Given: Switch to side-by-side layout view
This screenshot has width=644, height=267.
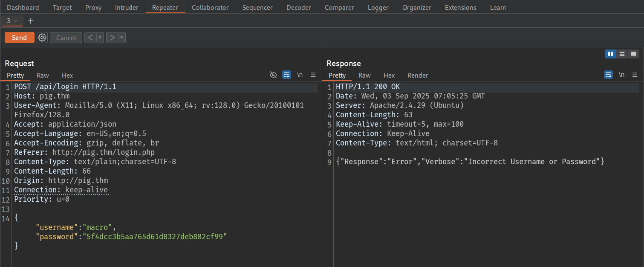Looking at the screenshot, I should [610, 54].
